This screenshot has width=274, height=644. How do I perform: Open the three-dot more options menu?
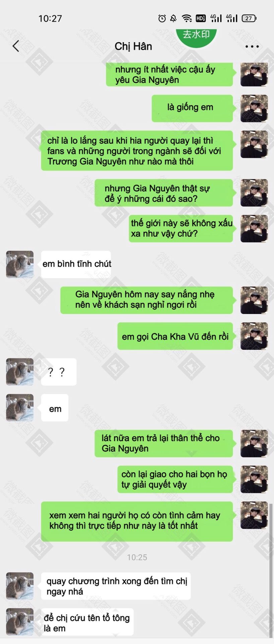[252, 46]
